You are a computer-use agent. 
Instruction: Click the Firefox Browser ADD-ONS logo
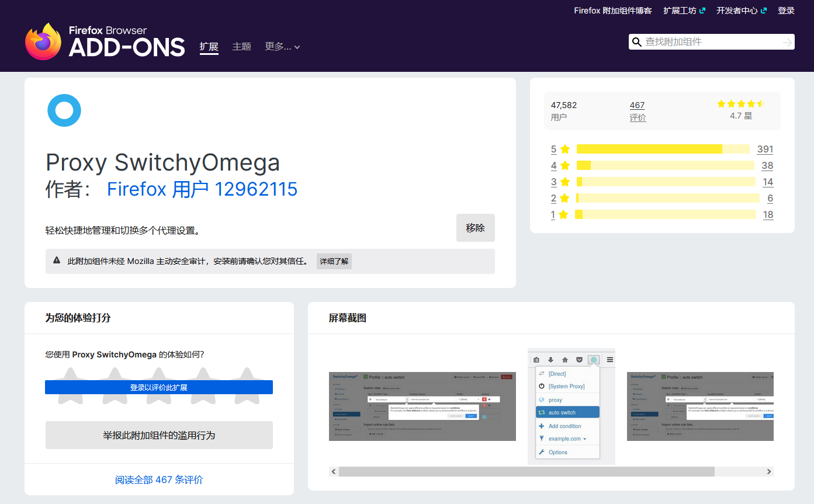click(105, 41)
